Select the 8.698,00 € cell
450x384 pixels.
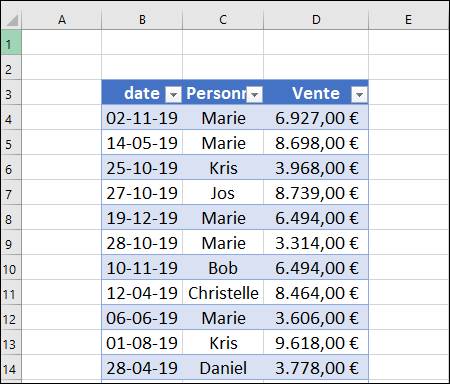[316, 142]
